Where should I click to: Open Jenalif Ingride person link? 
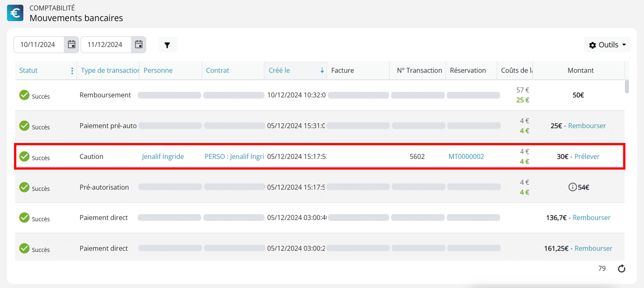tap(163, 157)
